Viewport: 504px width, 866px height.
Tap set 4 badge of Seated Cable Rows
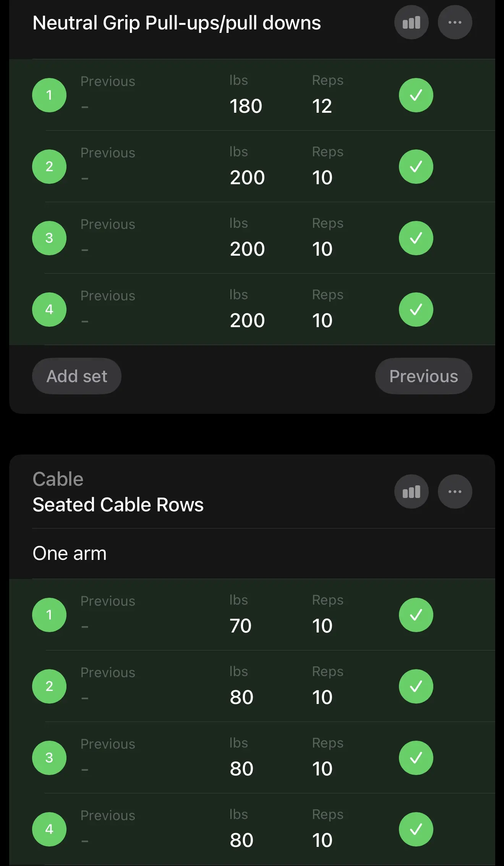49,829
